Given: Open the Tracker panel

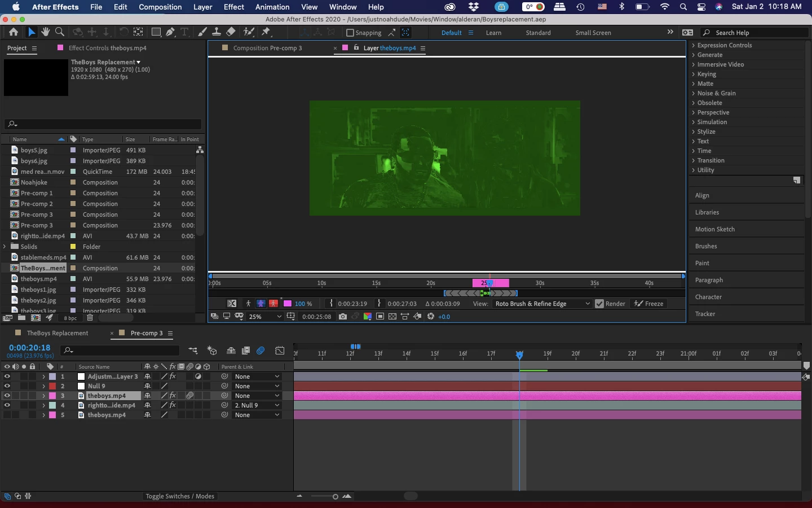Looking at the screenshot, I should pos(705,314).
